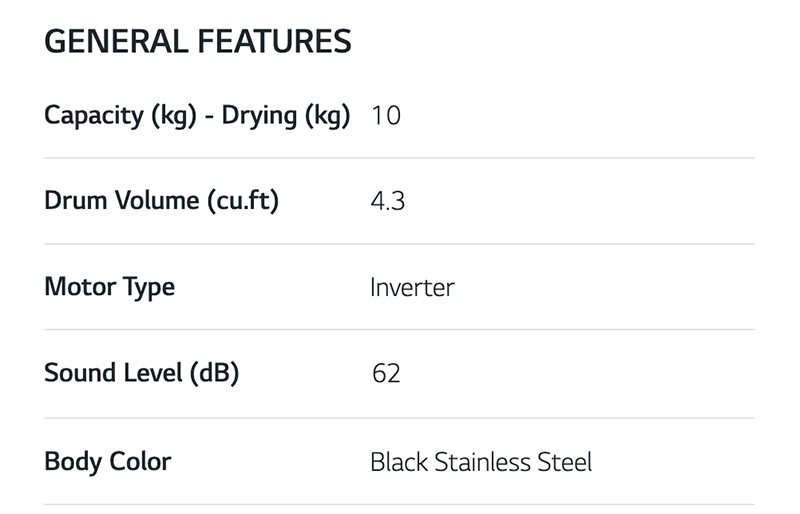Viewport: 800px width, 514px height.
Task: Select the Motor Type label
Action: coord(110,288)
